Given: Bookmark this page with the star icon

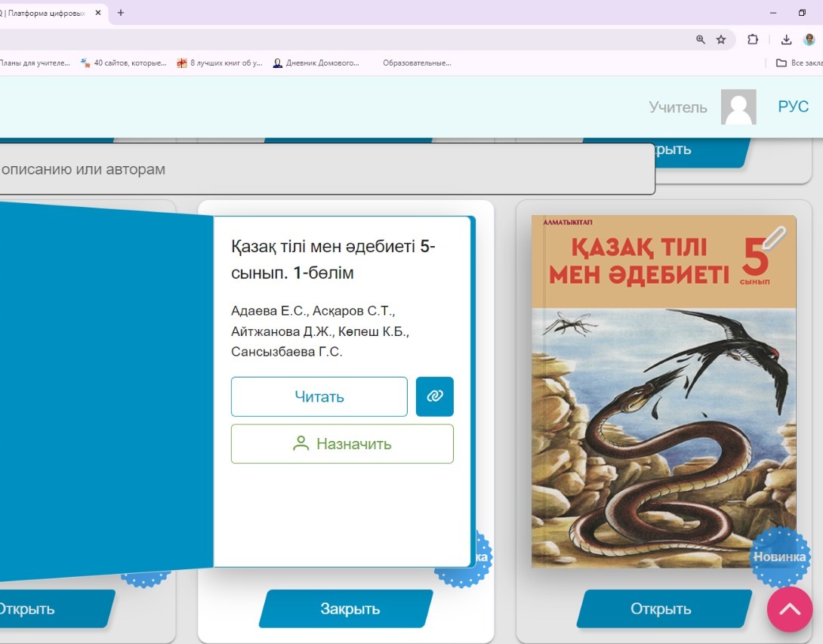Looking at the screenshot, I should (721, 39).
